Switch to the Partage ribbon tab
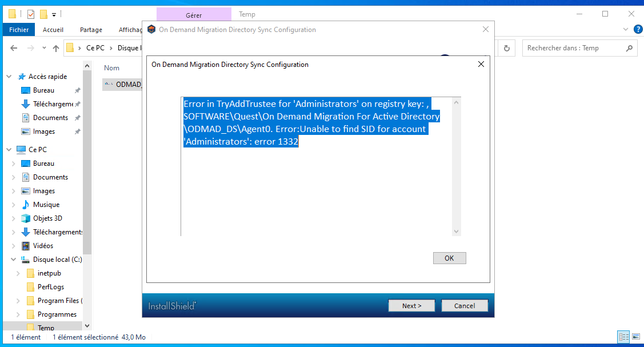644x347 pixels. pos(91,30)
